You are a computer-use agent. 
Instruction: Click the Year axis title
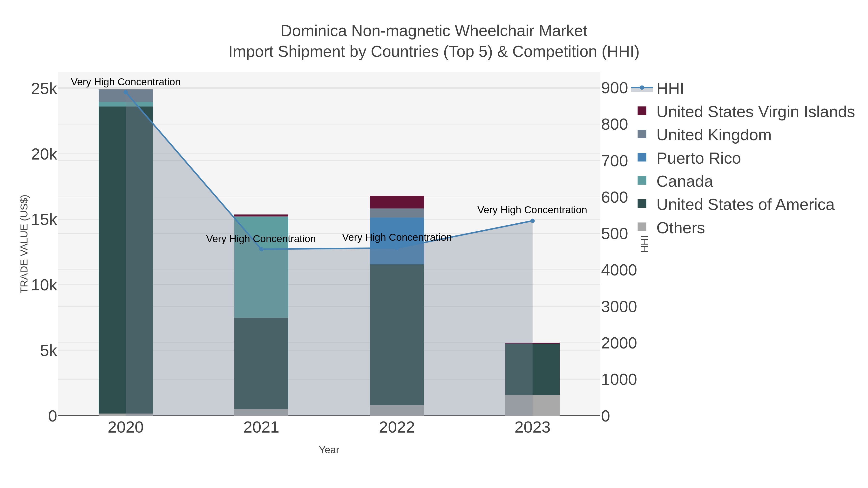(x=329, y=450)
